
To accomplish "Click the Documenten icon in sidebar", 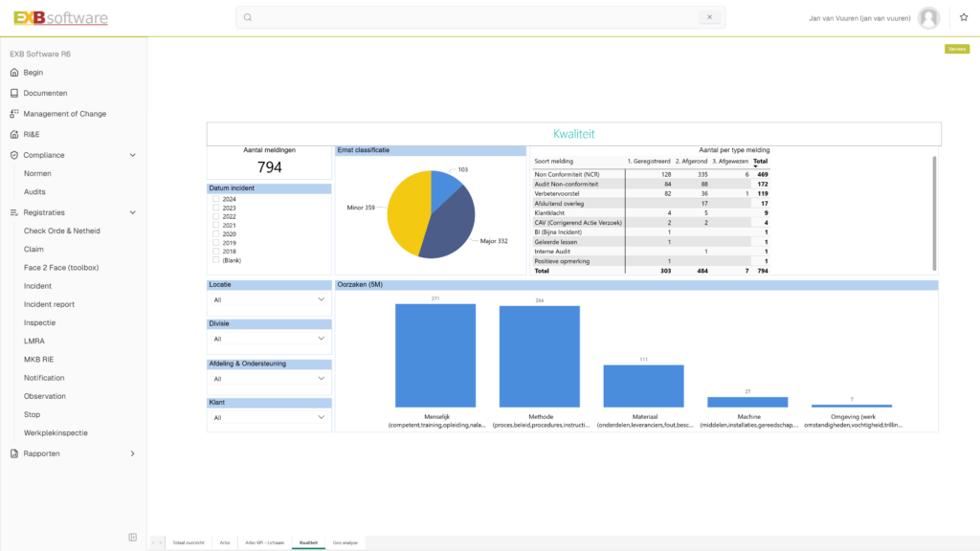I will (14, 93).
